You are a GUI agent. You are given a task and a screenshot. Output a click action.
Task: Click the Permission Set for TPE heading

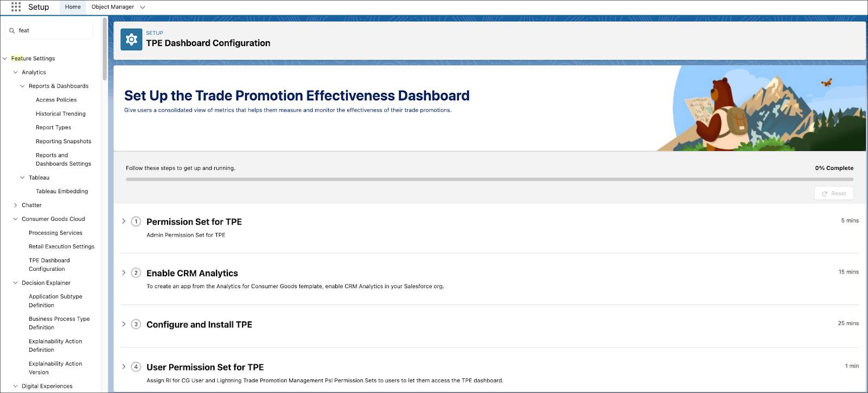coord(194,221)
